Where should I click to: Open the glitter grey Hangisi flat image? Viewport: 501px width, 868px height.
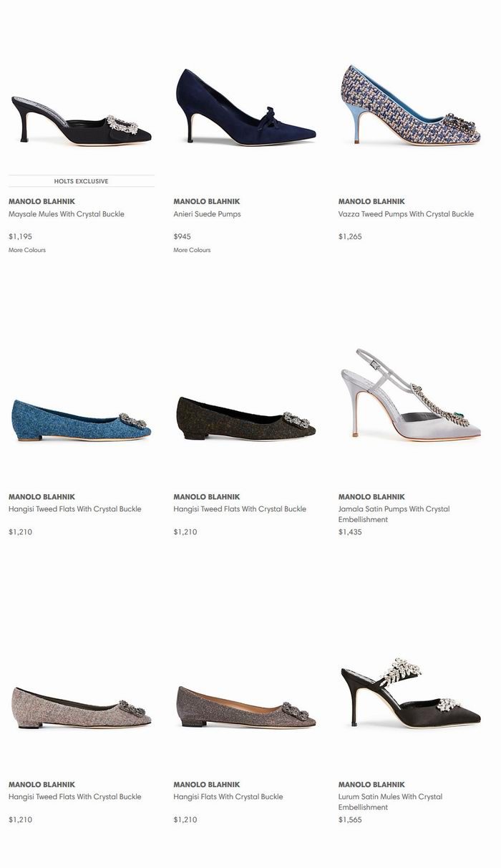[x=246, y=707]
